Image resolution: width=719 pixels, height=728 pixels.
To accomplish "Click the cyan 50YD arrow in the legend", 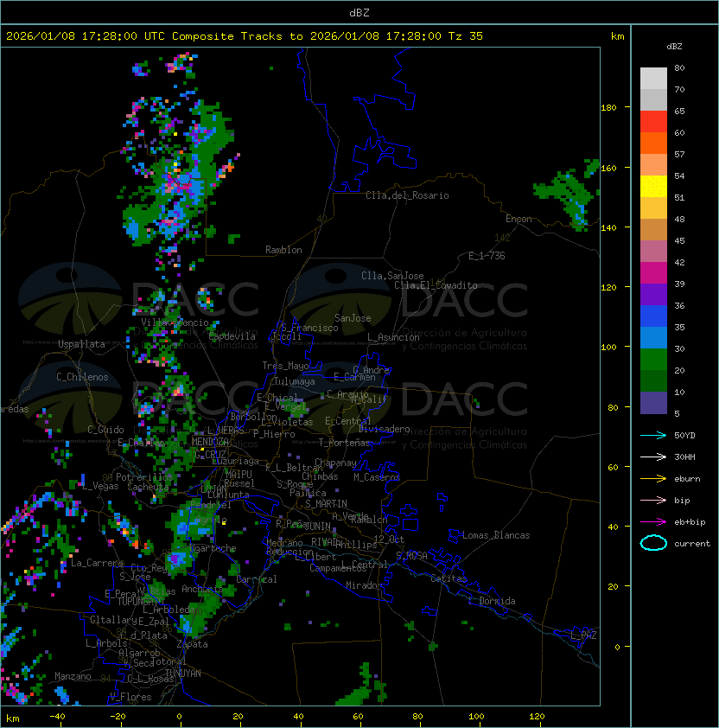I will tap(653, 435).
